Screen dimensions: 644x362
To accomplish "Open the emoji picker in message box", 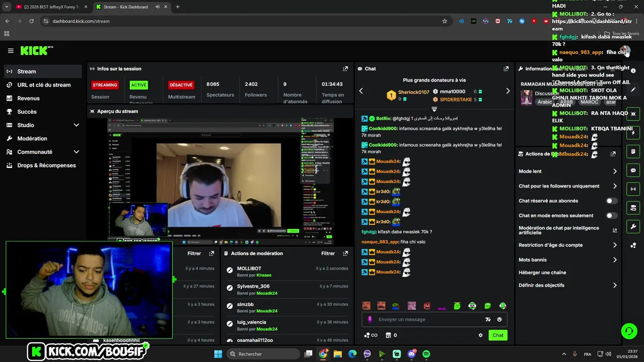I will point(499,319).
